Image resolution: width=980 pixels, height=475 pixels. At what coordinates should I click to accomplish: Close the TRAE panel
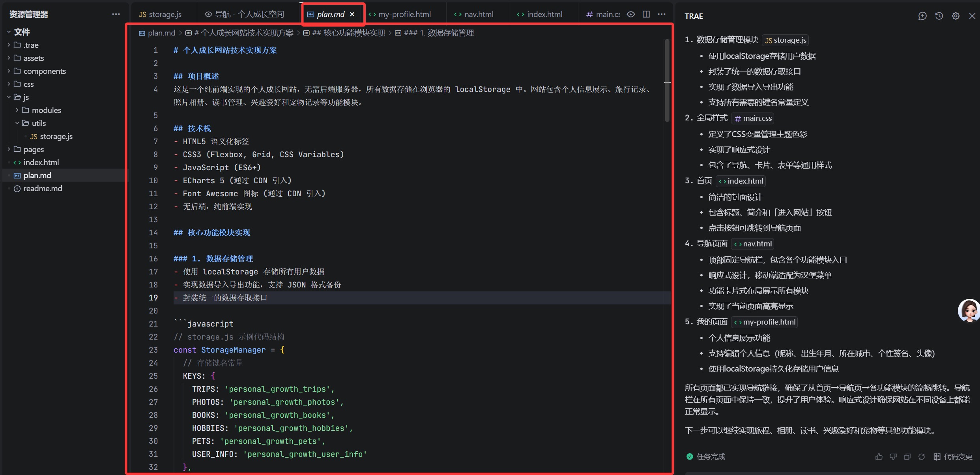click(972, 16)
